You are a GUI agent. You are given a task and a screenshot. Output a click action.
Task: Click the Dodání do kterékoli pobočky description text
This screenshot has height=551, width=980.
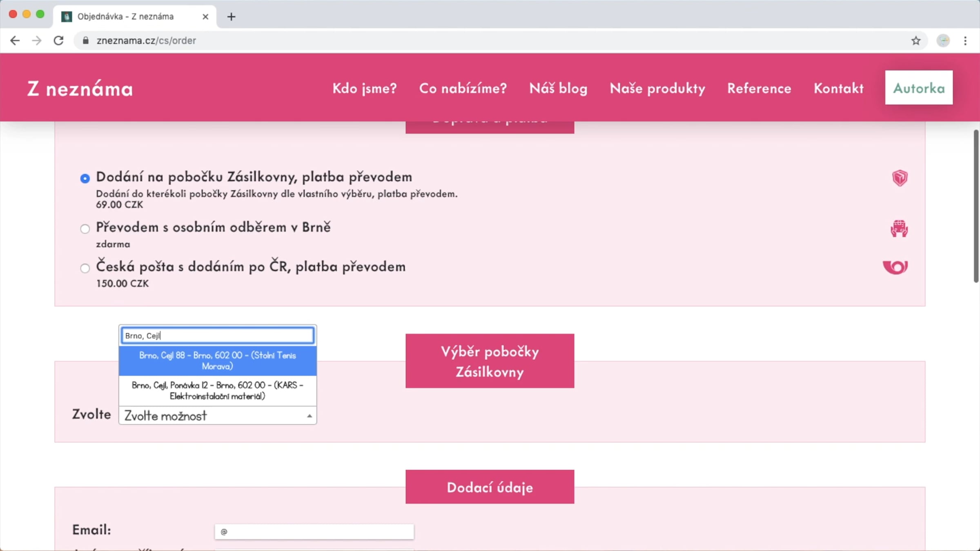tap(276, 194)
